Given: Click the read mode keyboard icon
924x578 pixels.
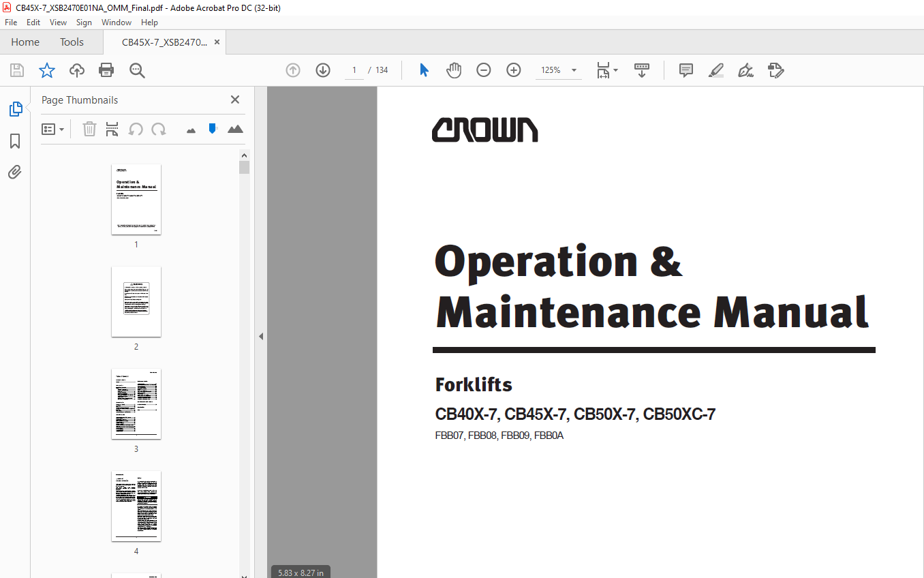Looking at the screenshot, I should (642, 70).
